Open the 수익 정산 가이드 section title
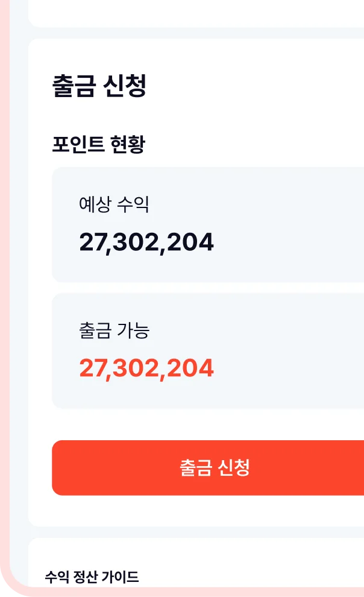Viewport: 364px width, 597px height. click(x=92, y=577)
